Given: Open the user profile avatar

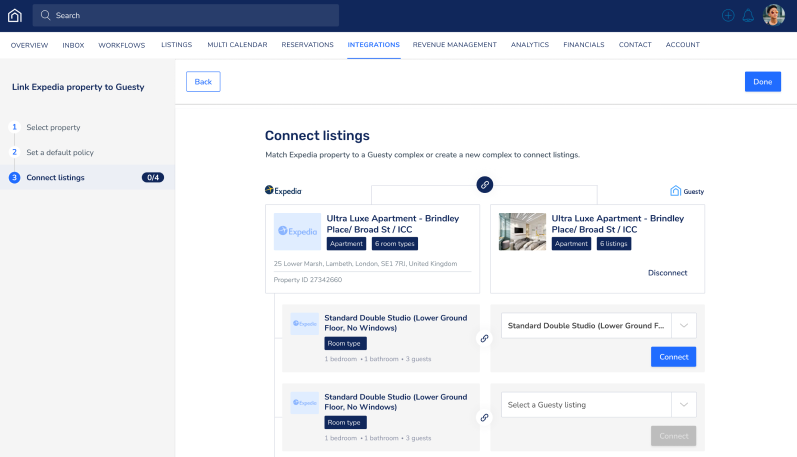Looking at the screenshot, I should click(774, 15).
